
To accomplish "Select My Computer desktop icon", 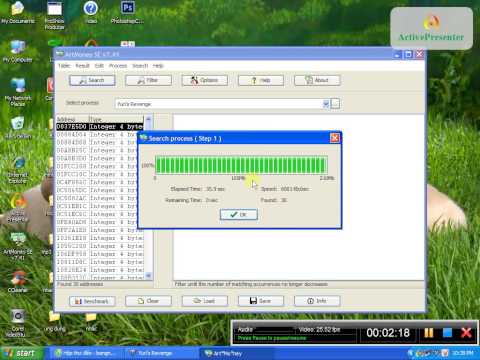I will pos(18,52).
